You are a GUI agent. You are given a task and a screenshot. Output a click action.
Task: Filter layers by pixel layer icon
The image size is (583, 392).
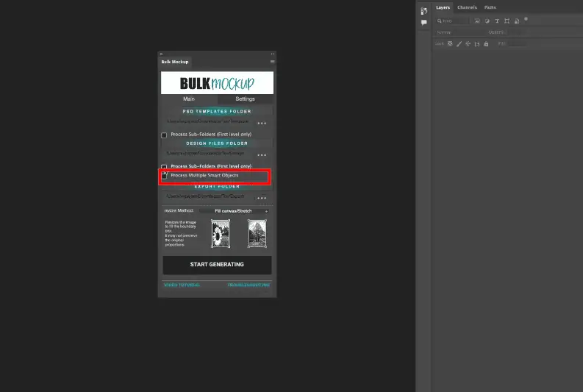coord(477,21)
